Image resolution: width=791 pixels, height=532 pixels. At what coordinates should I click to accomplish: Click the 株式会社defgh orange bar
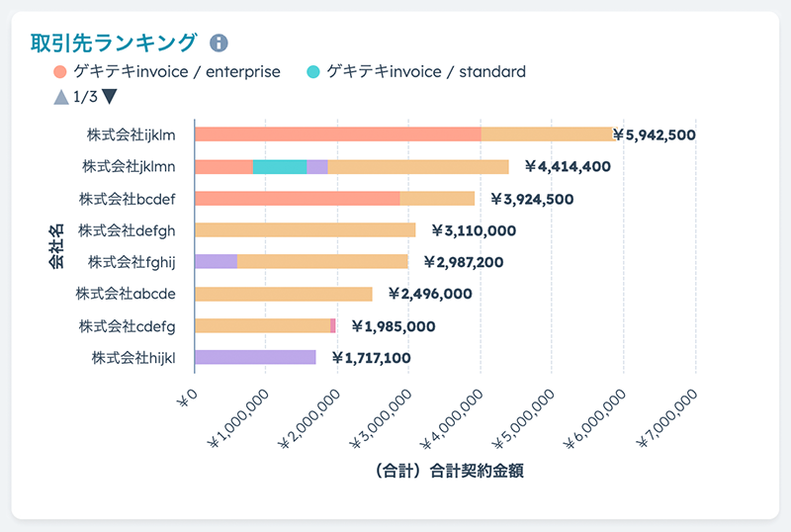coord(305,230)
